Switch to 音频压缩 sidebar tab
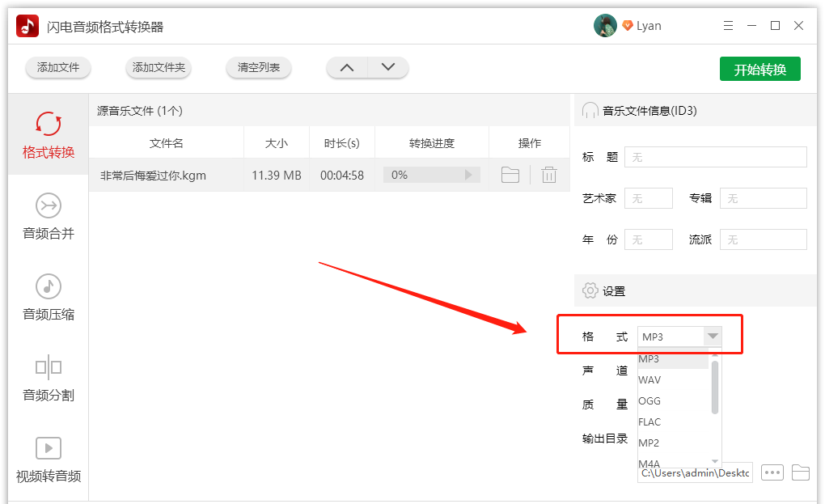Image resolution: width=825 pixels, height=504 pixels. [49, 297]
